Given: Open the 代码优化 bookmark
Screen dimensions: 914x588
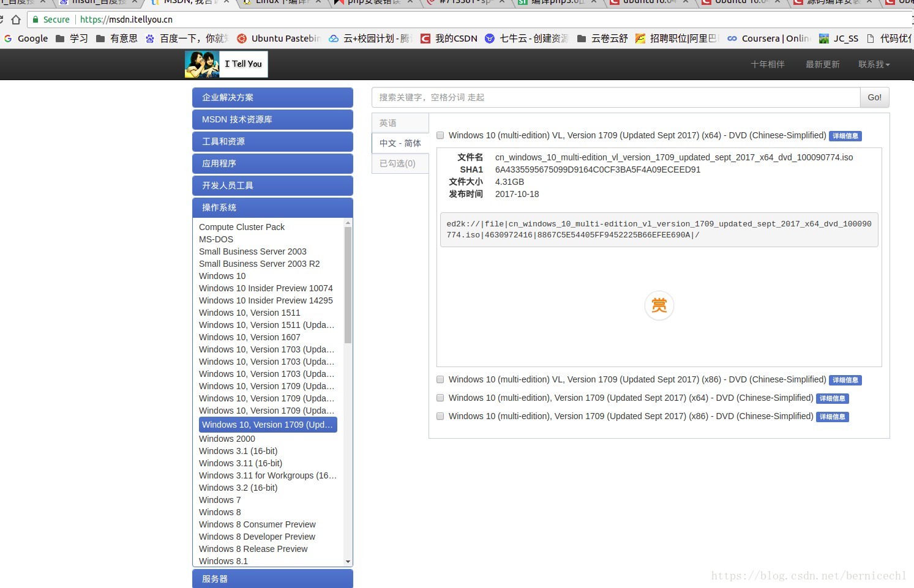Looking at the screenshot, I should pos(889,39).
